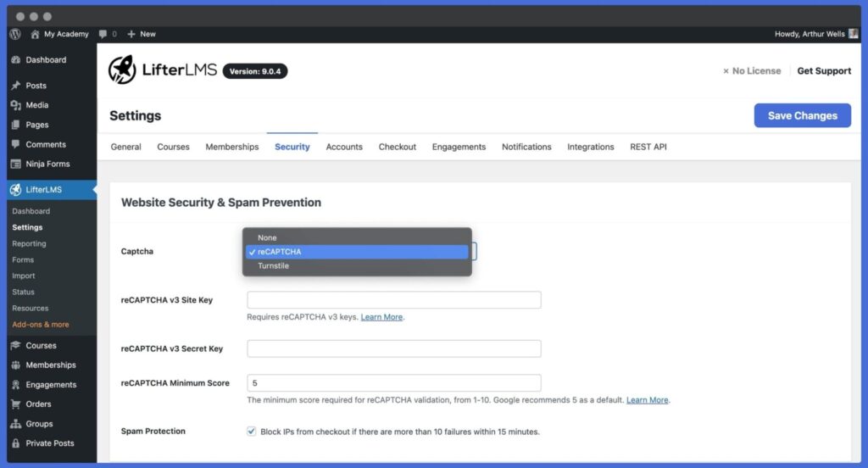Click the Ninja Forms icon
The image size is (868, 468).
point(16,164)
